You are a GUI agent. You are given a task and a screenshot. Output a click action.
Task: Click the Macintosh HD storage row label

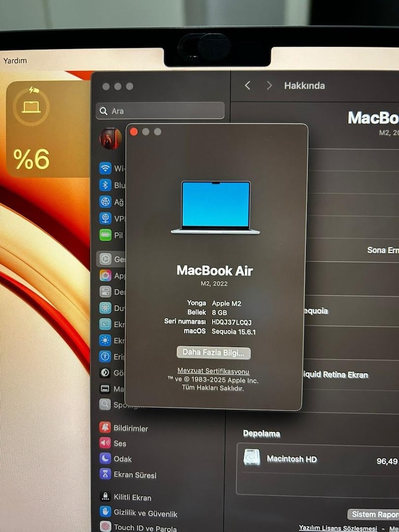pyautogui.click(x=291, y=459)
